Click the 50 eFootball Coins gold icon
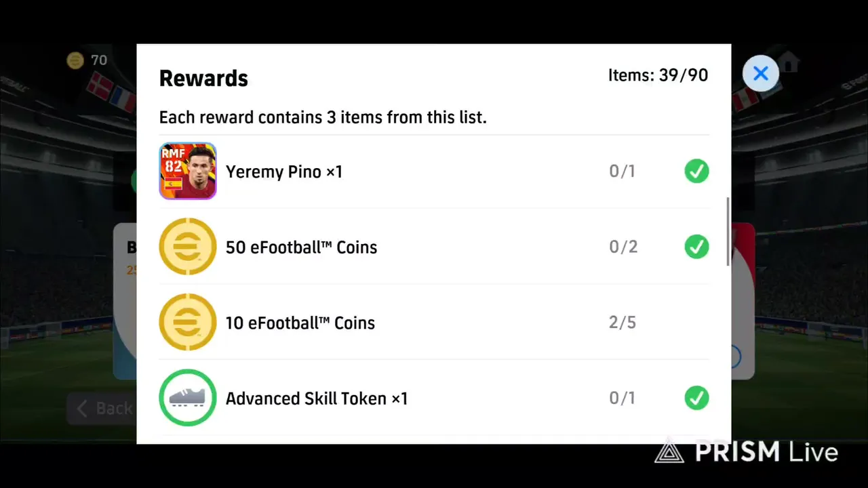The image size is (868, 488). pyautogui.click(x=188, y=247)
